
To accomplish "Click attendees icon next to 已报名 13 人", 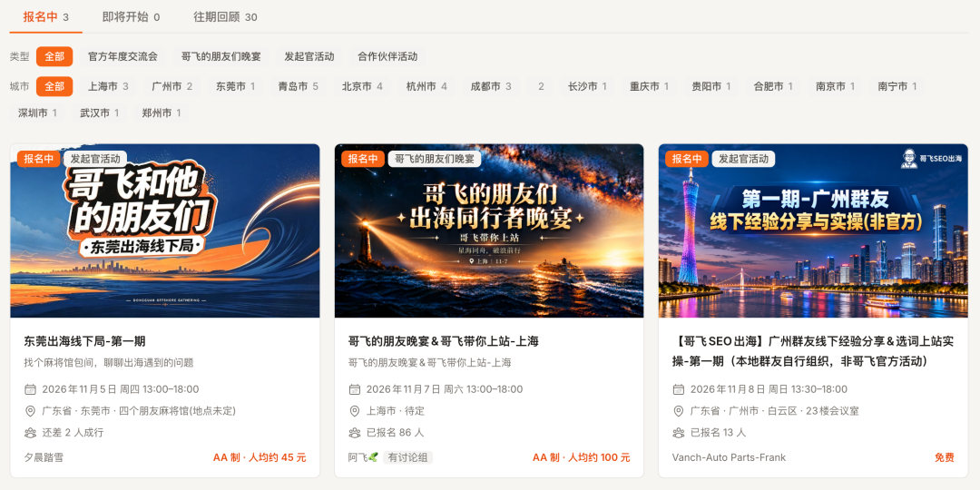I will [x=678, y=433].
